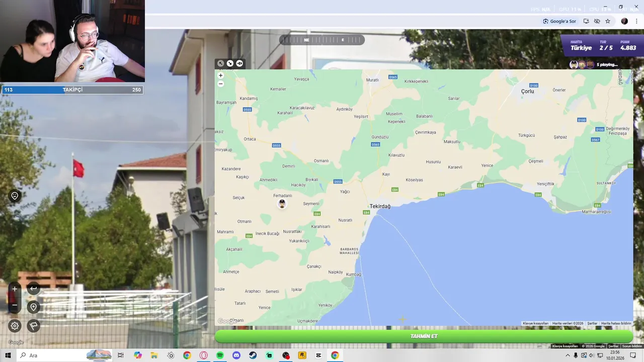The width and height of the screenshot is (644, 362).
Task: Click the Inecik Bucağı map label
Action: pyautogui.click(x=267, y=233)
